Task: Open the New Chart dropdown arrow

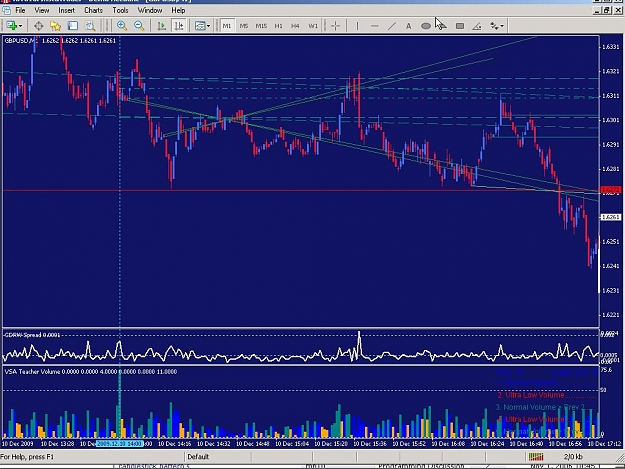Action: click(x=20, y=26)
